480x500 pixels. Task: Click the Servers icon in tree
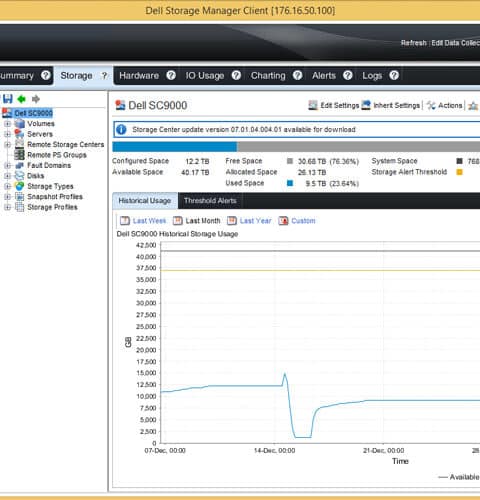tap(20, 134)
